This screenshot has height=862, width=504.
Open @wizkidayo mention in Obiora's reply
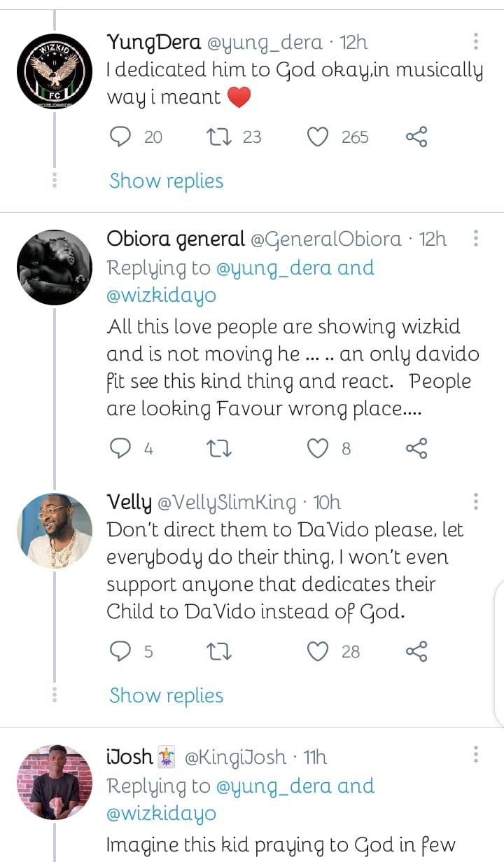(161, 296)
